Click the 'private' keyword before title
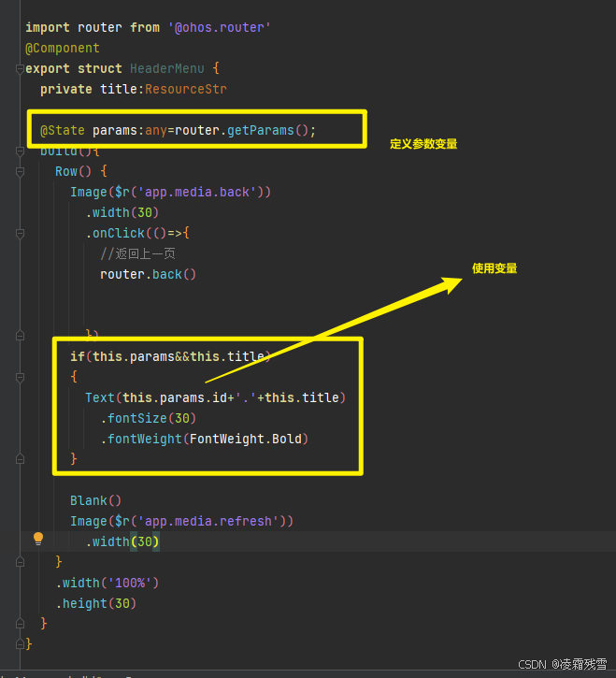 [x=66, y=89]
